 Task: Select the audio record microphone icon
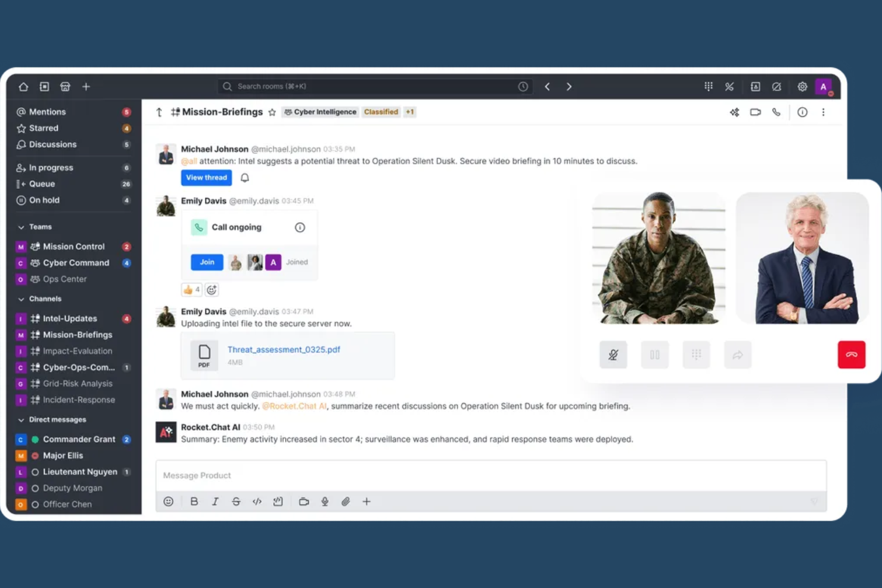pyautogui.click(x=325, y=502)
